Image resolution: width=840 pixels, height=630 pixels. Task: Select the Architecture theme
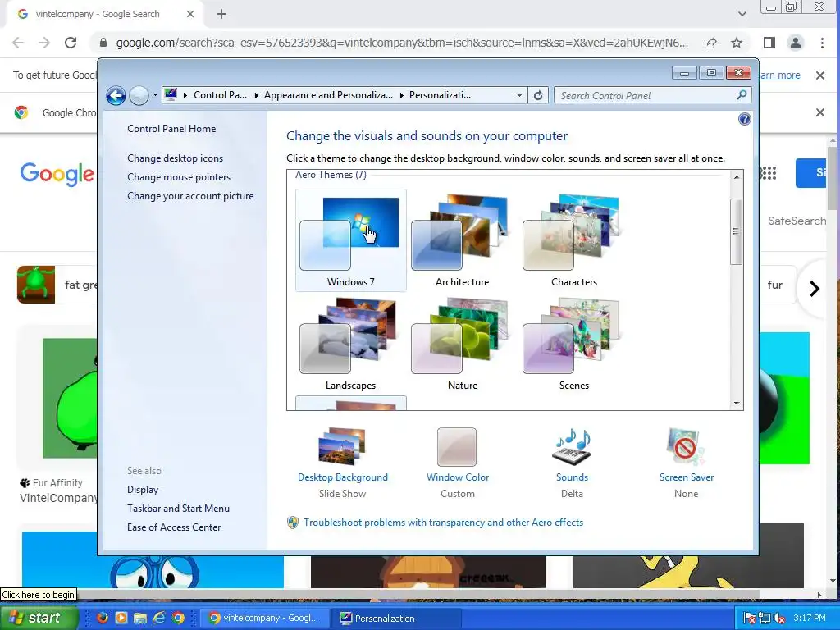pyautogui.click(x=462, y=240)
